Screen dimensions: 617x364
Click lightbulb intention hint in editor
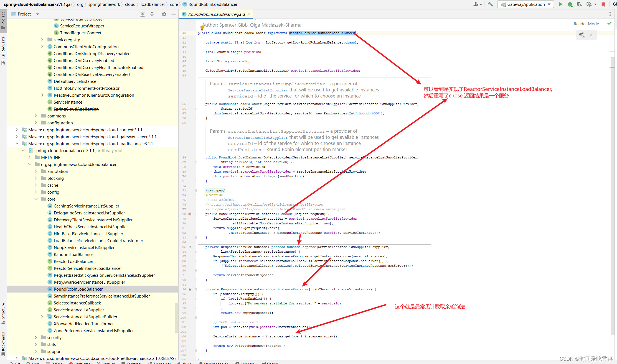[x=202, y=27]
